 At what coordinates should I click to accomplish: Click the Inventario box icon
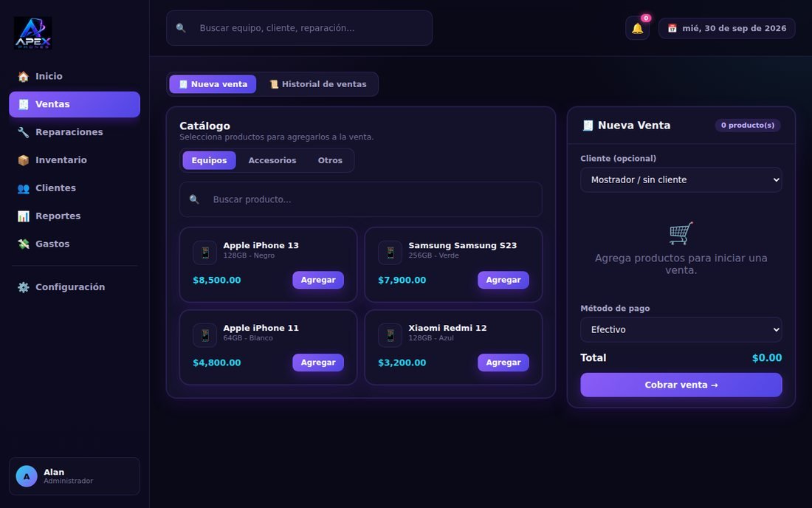click(x=24, y=160)
